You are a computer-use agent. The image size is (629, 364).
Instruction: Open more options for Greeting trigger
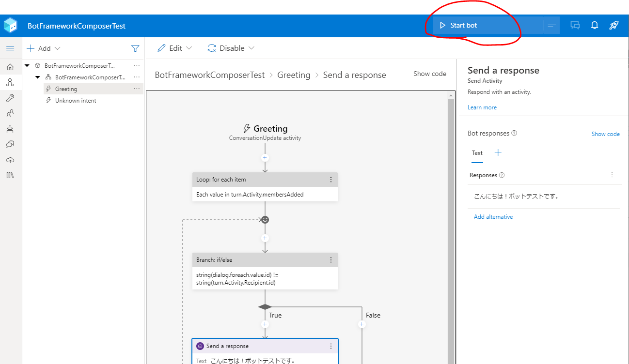pos(137,89)
